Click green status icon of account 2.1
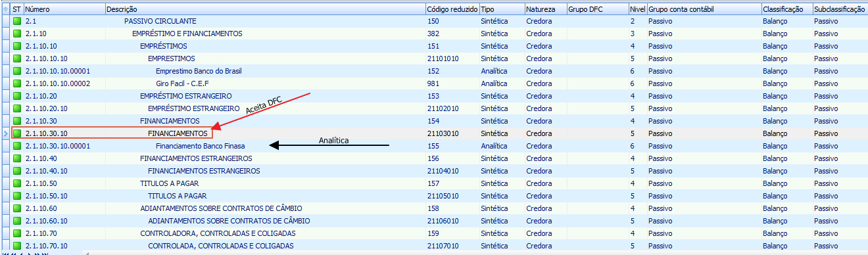 pos(17,21)
